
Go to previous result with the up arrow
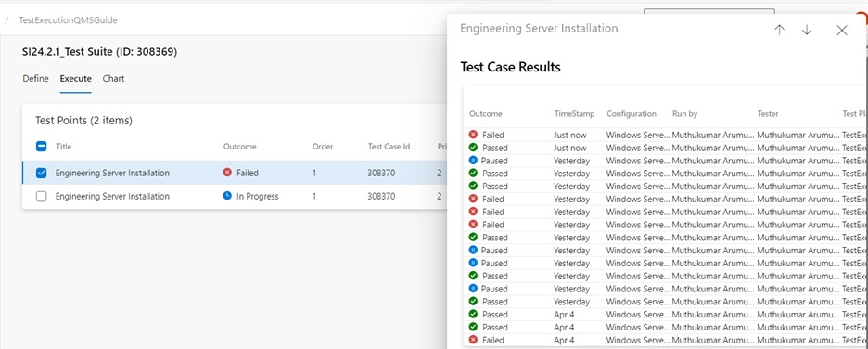click(779, 30)
